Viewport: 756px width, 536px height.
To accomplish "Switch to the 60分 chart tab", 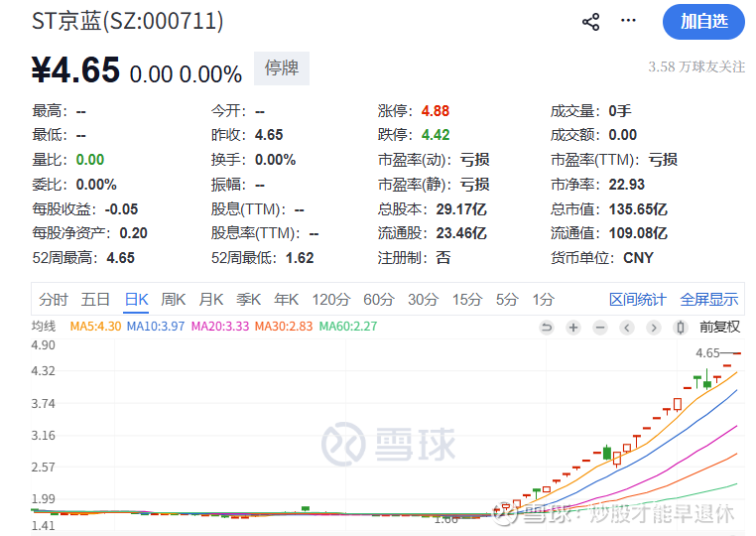I will [378, 300].
